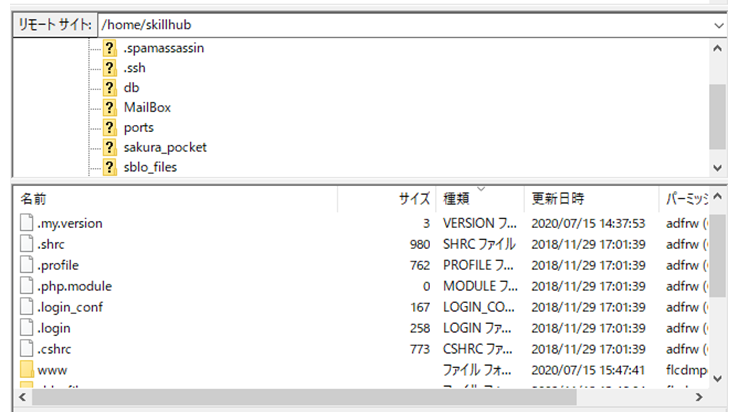Select the .cshrc file name

54,349
